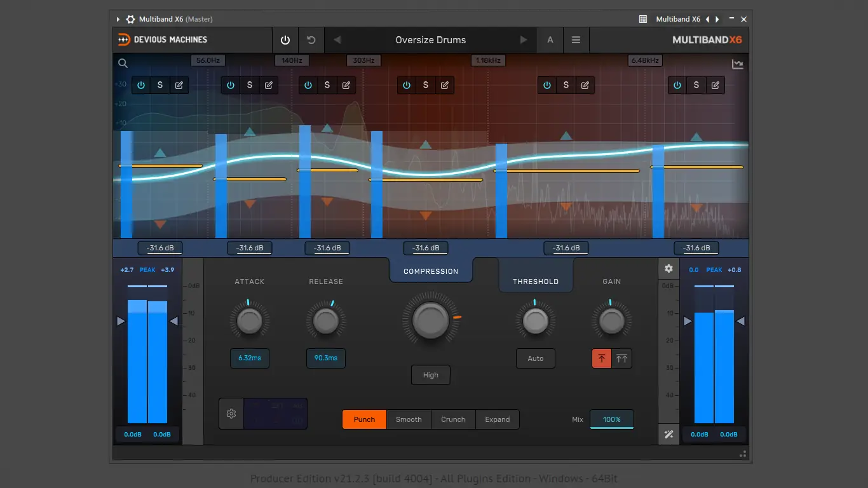
Task: Click the title bar's small left preset arrow
Action: (708, 19)
